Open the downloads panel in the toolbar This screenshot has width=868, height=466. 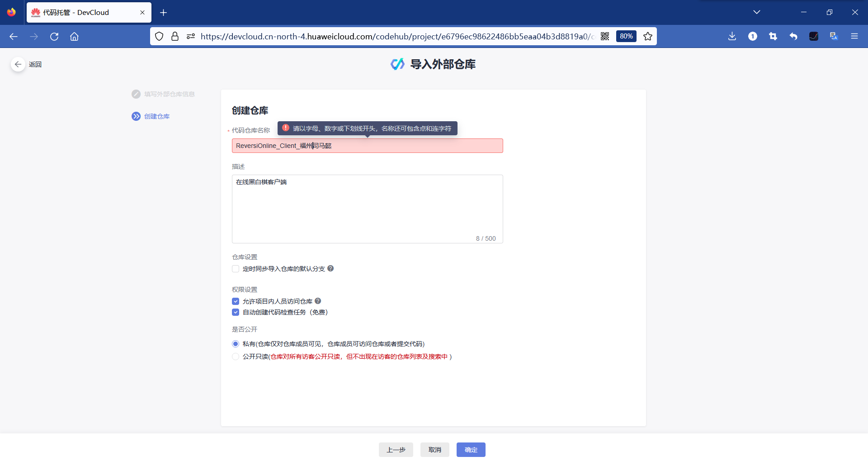[x=732, y=36]
